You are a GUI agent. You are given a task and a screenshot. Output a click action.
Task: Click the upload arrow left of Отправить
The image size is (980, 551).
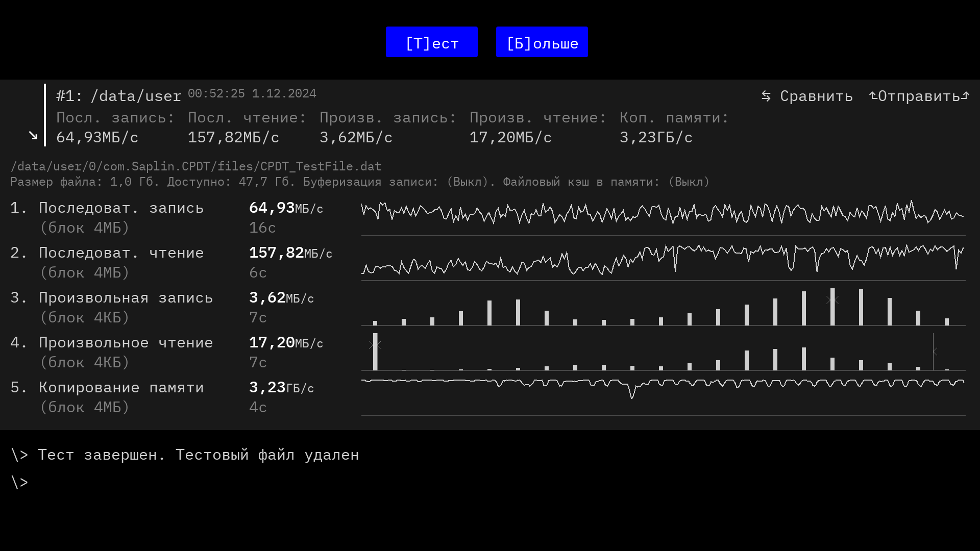pos(873,95)
